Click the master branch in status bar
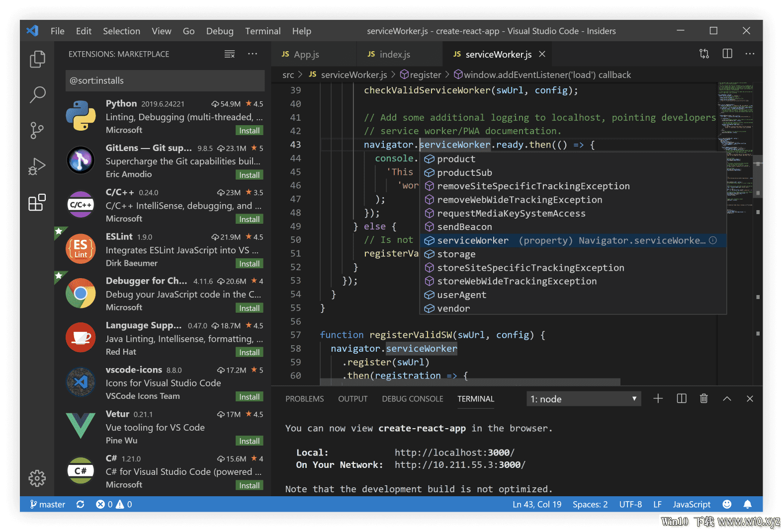The width and height of the screenshot is (783, 532). point(48,504)
